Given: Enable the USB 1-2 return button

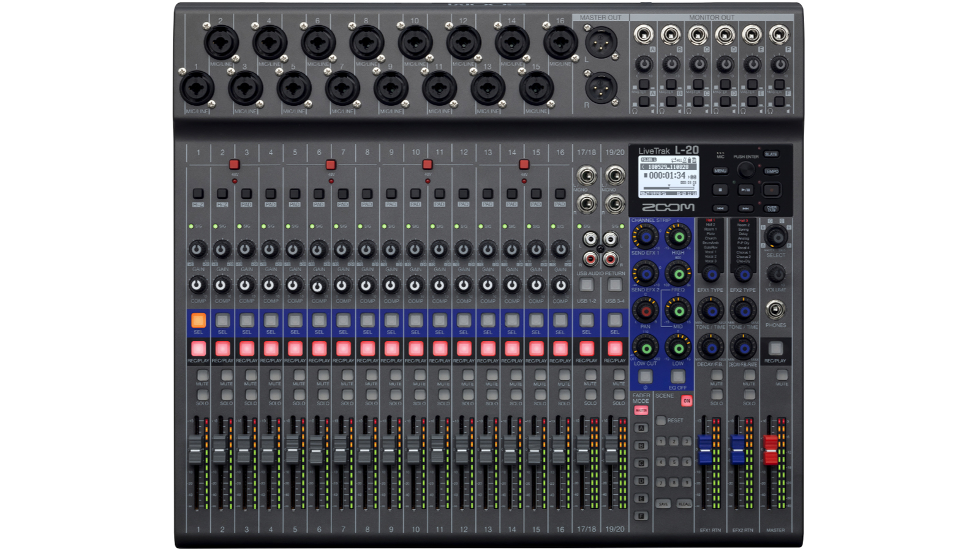Looking at the screenshot, I should 586,285.
